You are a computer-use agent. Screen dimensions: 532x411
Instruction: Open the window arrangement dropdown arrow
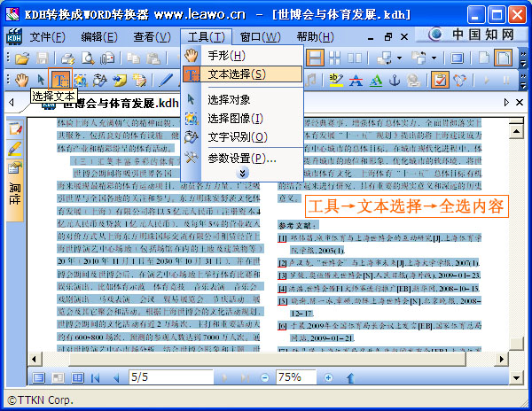coord(399,58)
